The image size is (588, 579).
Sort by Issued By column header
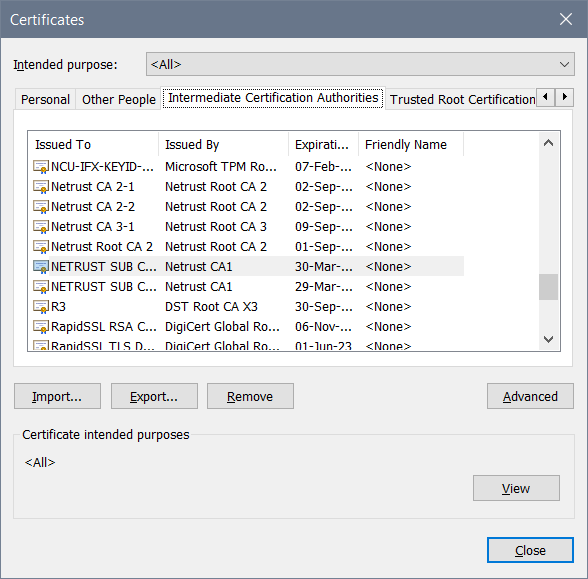pos(224,144)
